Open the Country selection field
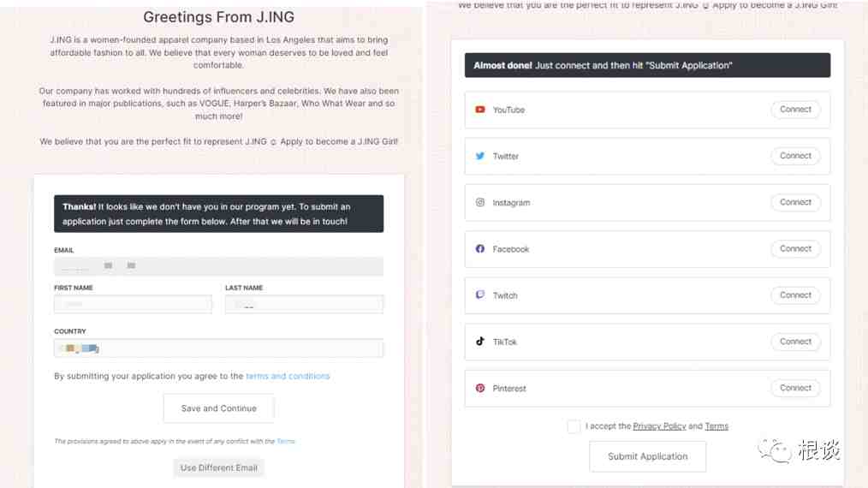868x488 pixels. 218,348
